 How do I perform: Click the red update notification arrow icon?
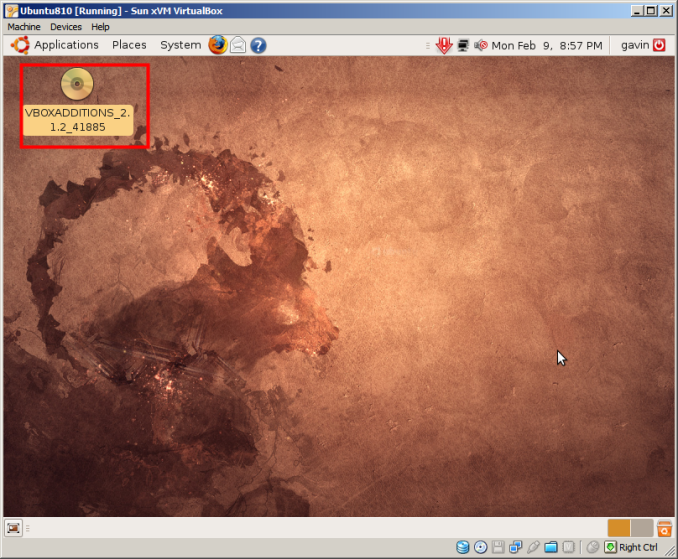point(444,45)
